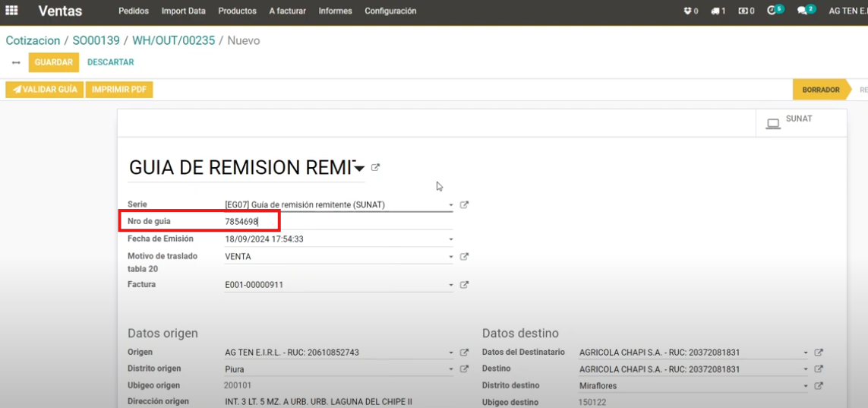Open the Configuración menu
This screenshot has width=868, height=408.
point(390,11)
